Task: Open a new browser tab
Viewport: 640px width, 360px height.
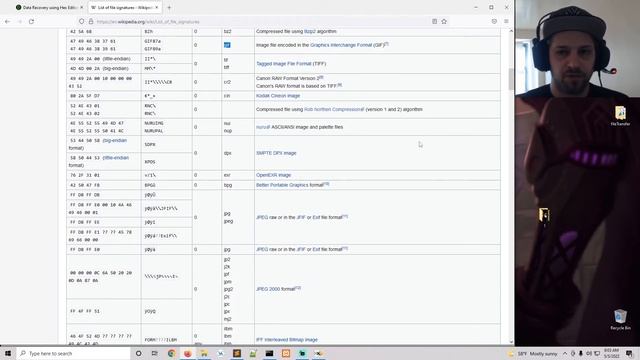Action: (169, 7)
